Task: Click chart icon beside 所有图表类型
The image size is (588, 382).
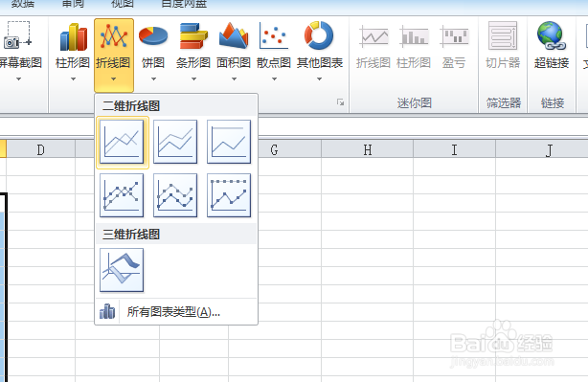Action: click(107, 311)
